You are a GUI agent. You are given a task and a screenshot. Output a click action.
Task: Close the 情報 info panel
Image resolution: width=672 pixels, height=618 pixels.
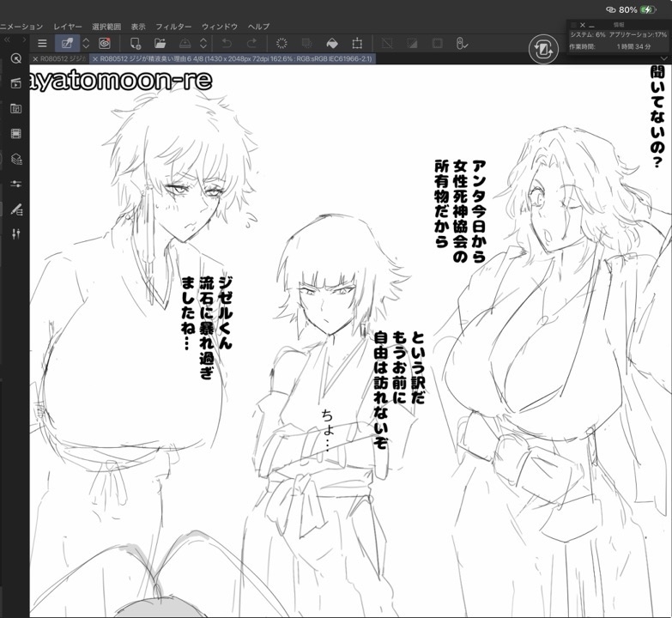click(583, 25)
